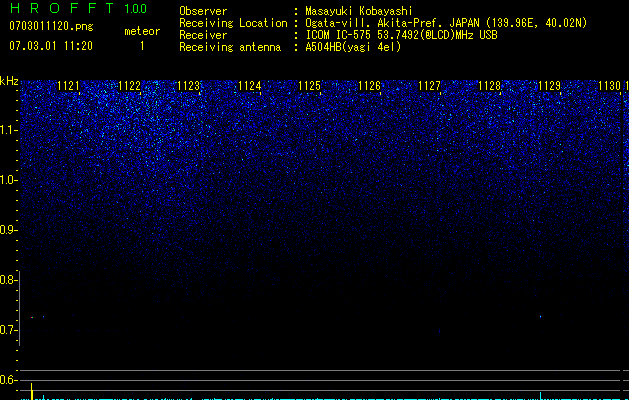Click the 1124 time marker

pos(250,86)
